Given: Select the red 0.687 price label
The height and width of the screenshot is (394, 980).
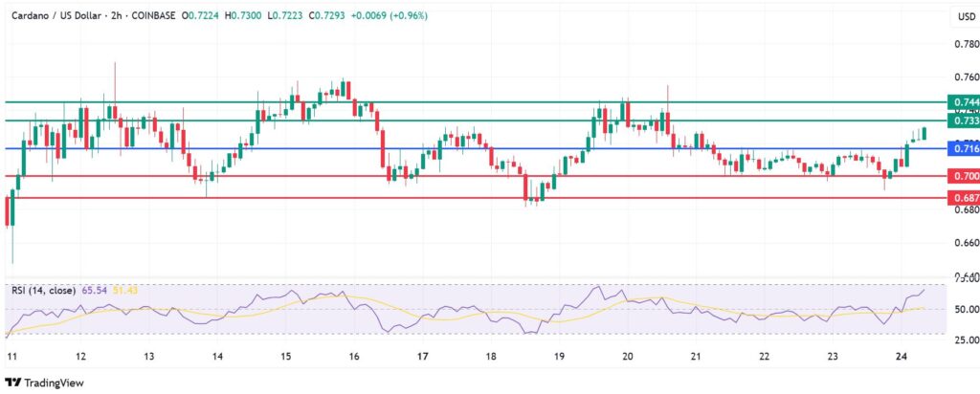Looking at the screenshot, I should [x=964, y=198].
